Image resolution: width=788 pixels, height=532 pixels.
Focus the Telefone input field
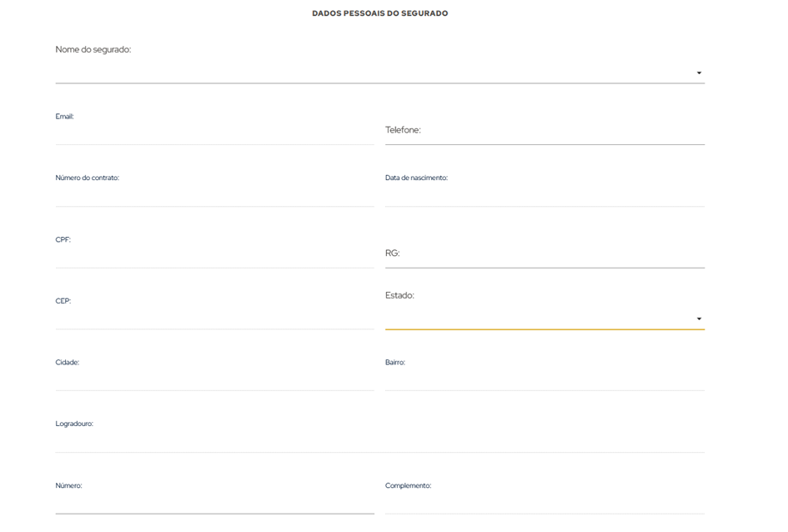[x=545, y=131]
